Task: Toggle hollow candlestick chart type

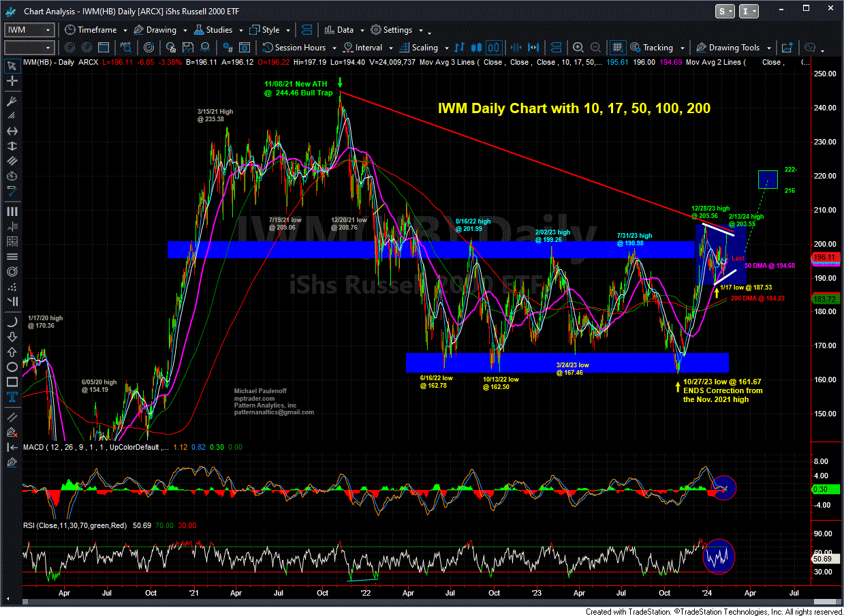Action: (494, 47)
